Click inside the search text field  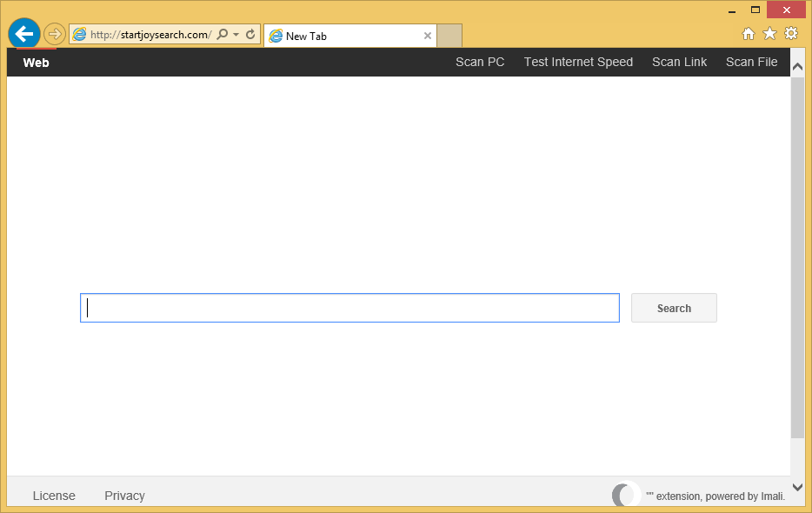click(x=349, y=308)
